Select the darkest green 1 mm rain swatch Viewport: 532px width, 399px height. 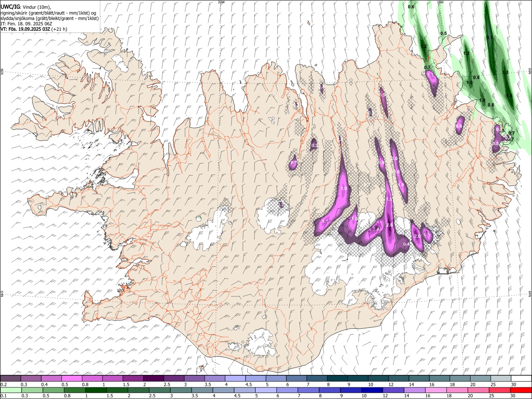96,390
